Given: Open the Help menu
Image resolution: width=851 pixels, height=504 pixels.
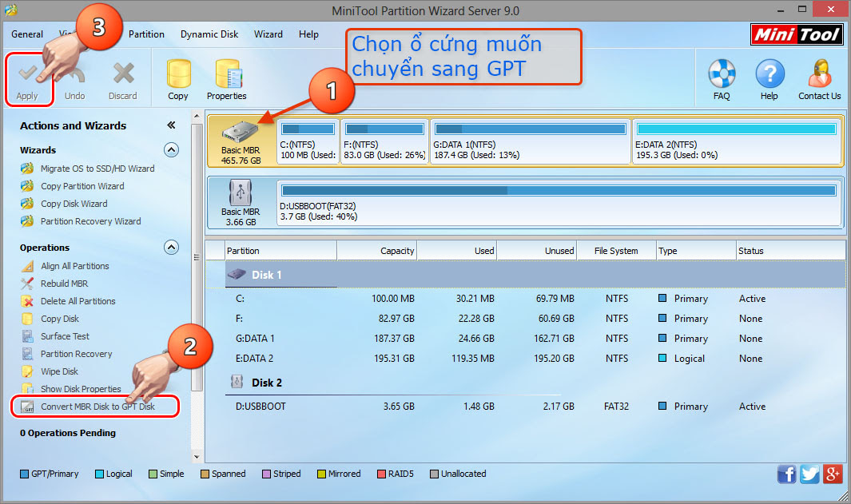Looking at the screenshot, I should [x=308, y=34].
